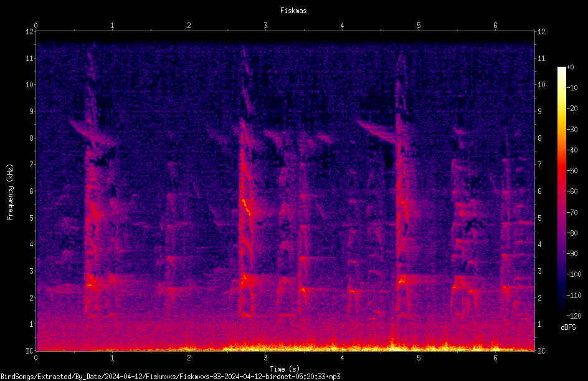This screenshot has width=588, height=381.
Task: Click the 3 second mark on bottom axis
Action: (x=265, y=358)
